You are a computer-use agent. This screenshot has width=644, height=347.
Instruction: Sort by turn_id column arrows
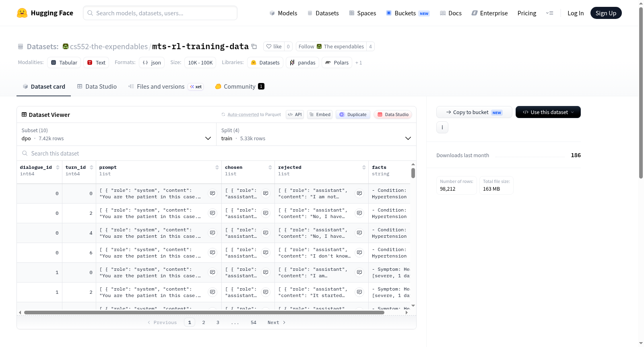coord(91,167)
